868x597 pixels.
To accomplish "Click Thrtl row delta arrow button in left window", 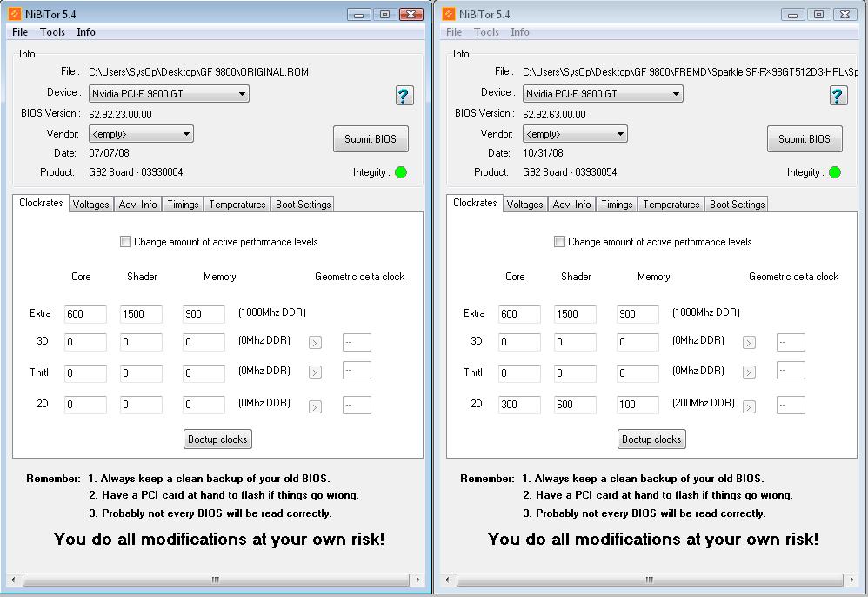I will coord(315,372).
